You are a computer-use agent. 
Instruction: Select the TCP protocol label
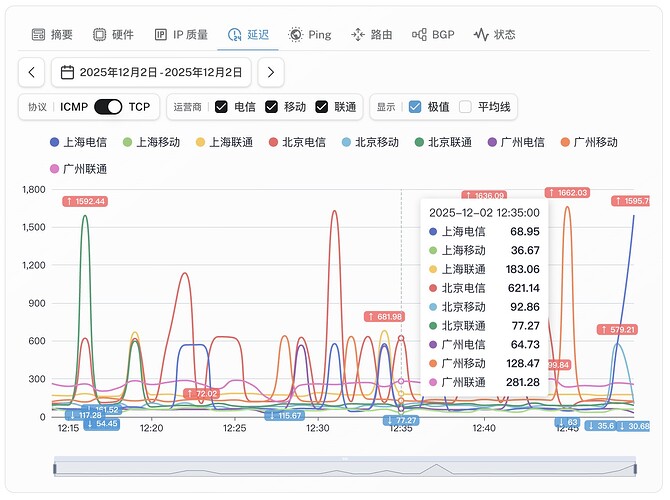click(x=139, y=107)
